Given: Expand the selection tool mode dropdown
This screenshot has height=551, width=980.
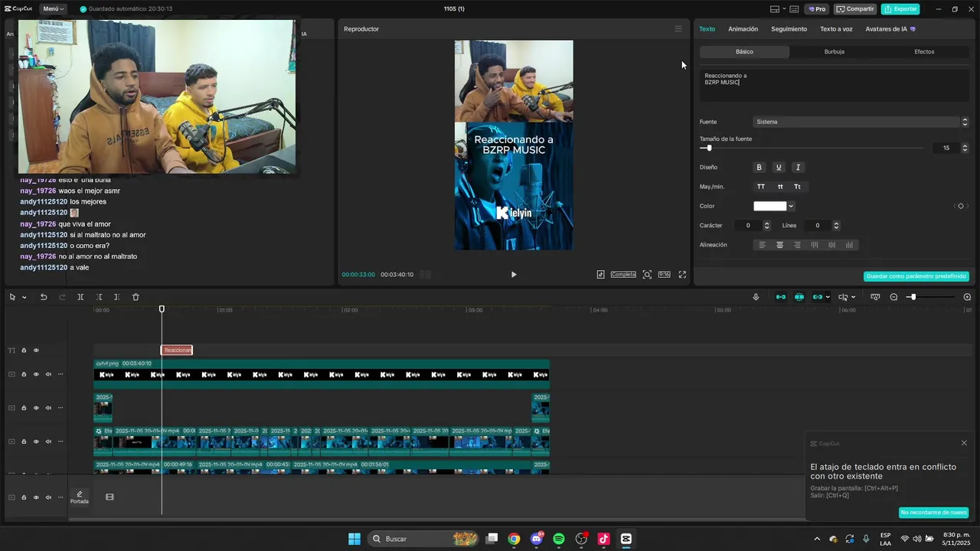Looking at the screenshot, I should coord(24,297).
